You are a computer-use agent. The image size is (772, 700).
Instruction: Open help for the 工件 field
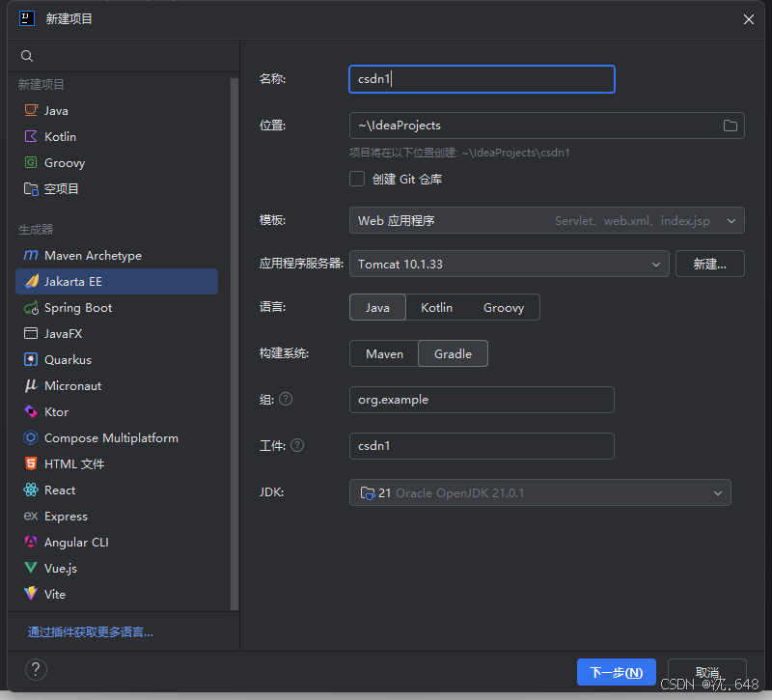297,445
